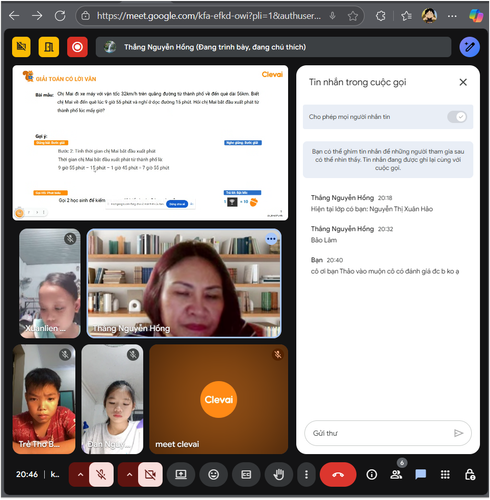The image size is (490, 500).
Task: Click the meeting time 20:46
Action: pos(27,474)
